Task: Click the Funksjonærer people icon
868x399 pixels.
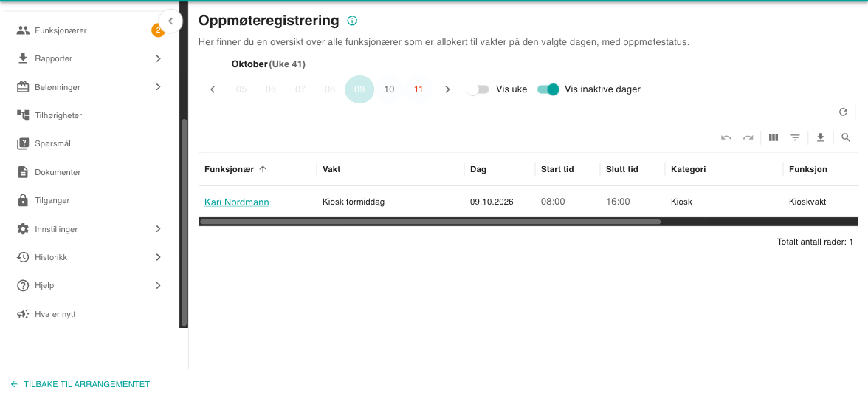Action: [x=23, y=30]
